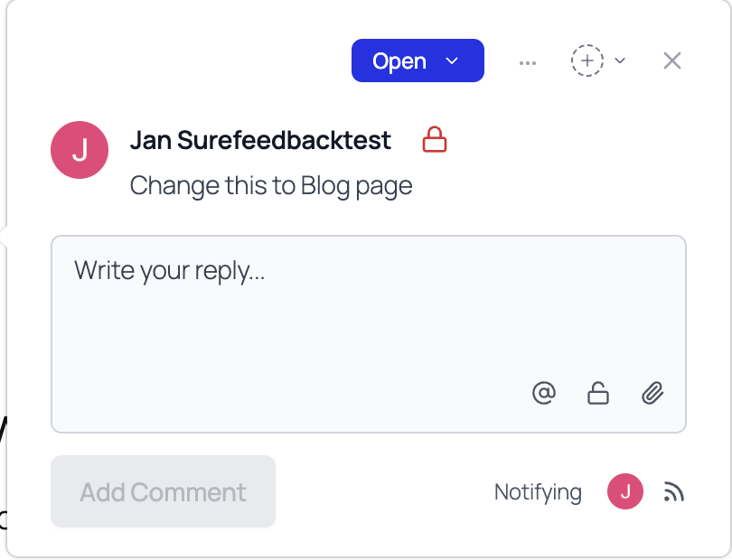Click the paperclip to attach a file
Viewport: 732px width, 560px height.
click(652, 393)
